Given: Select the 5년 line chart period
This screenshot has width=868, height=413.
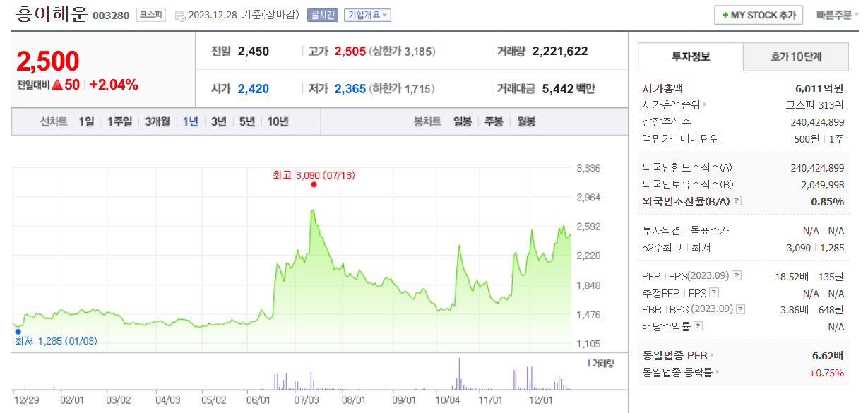Looking at the screenshot, I should (247, 121).
